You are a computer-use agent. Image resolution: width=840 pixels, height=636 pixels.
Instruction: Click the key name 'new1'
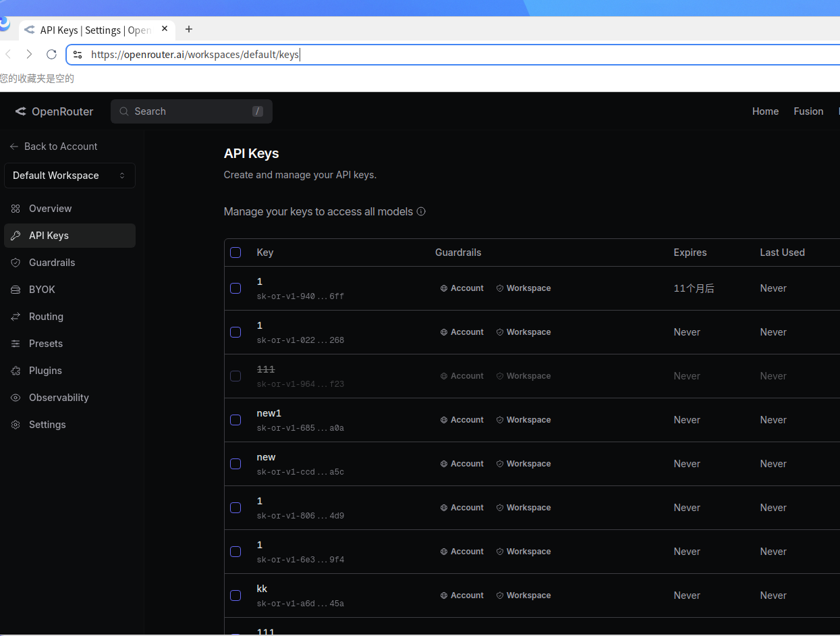[x=269, y=413]
